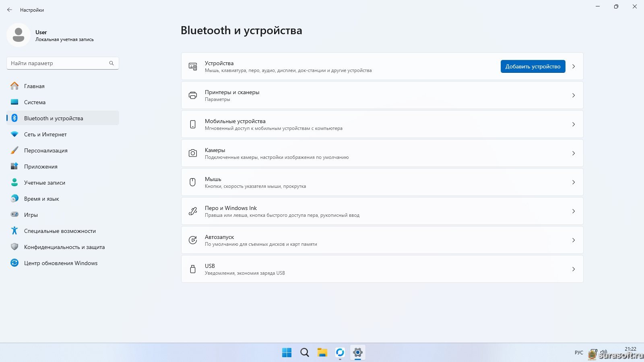Click the magnifier in Найти параметр box
Screen dimensions: 644x362
pos(111,63)
